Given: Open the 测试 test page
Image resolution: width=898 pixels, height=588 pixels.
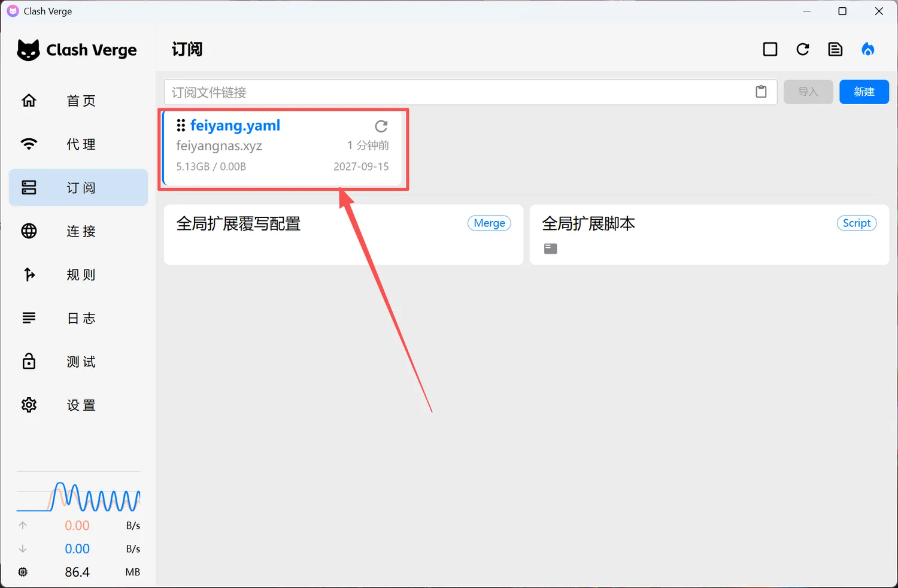Looking at the screenshot, I should (78, 362).
